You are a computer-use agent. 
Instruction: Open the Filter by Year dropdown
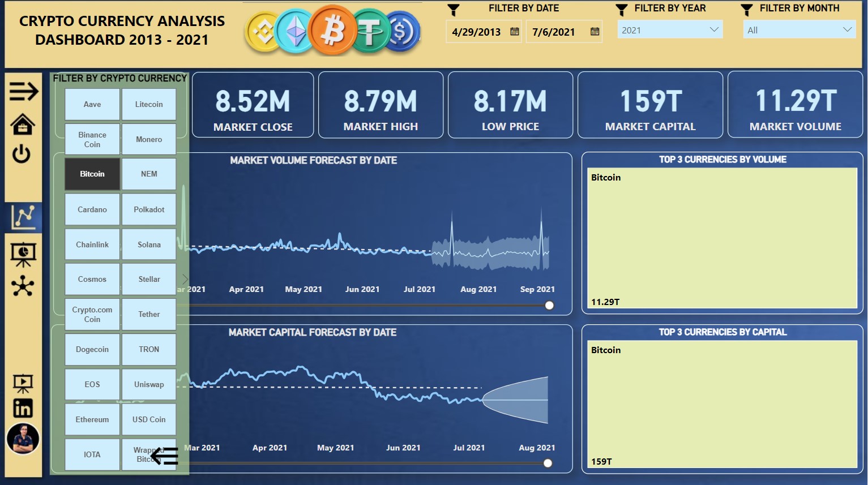(670, 30)
